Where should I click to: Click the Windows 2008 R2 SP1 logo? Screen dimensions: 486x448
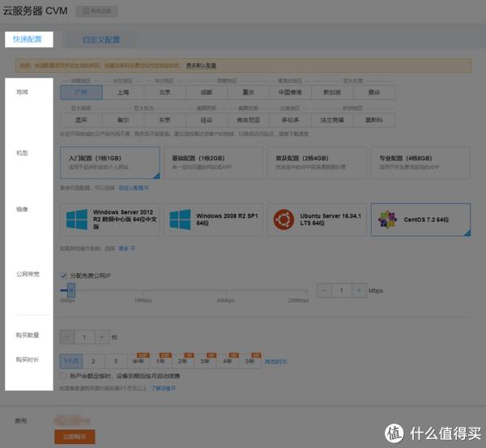[x=181, y=220]
